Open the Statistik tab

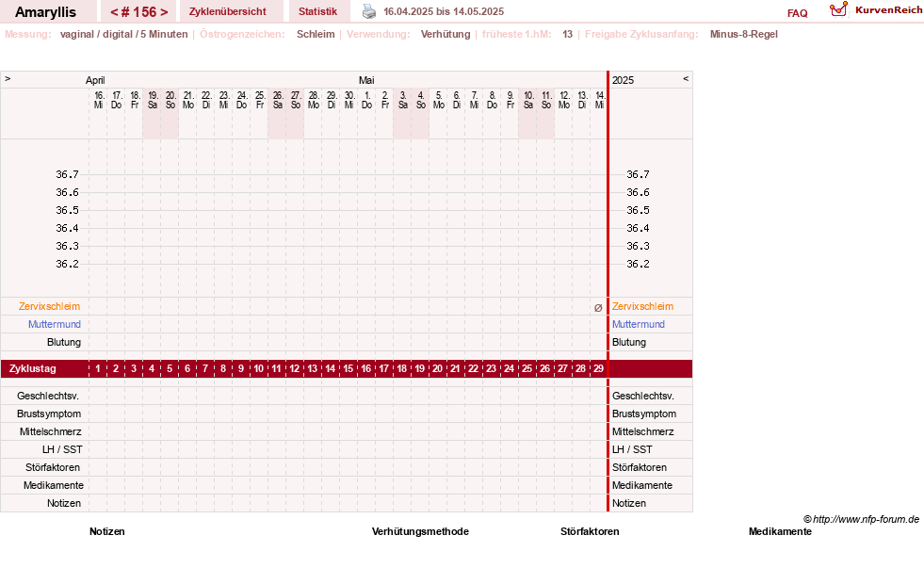tap(317, 11)
